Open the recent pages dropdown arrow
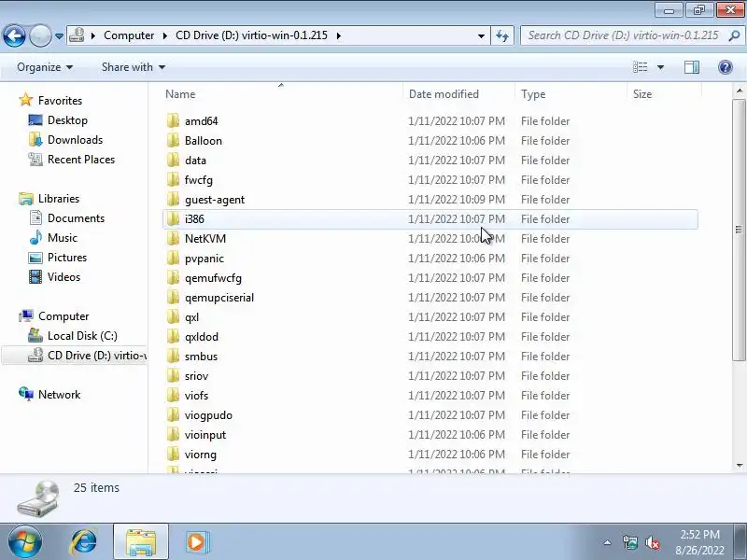The image size is (747, 560). [x=59, y=36]
